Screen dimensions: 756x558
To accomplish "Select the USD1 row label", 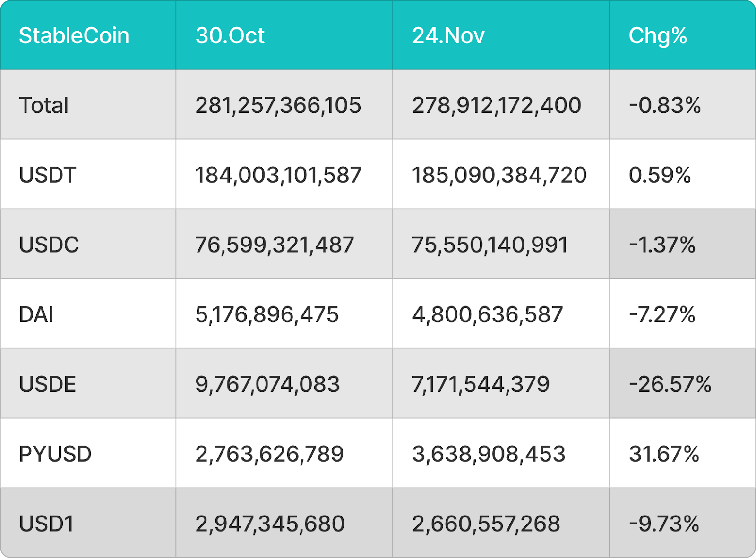I will click(x=46, y=524).
